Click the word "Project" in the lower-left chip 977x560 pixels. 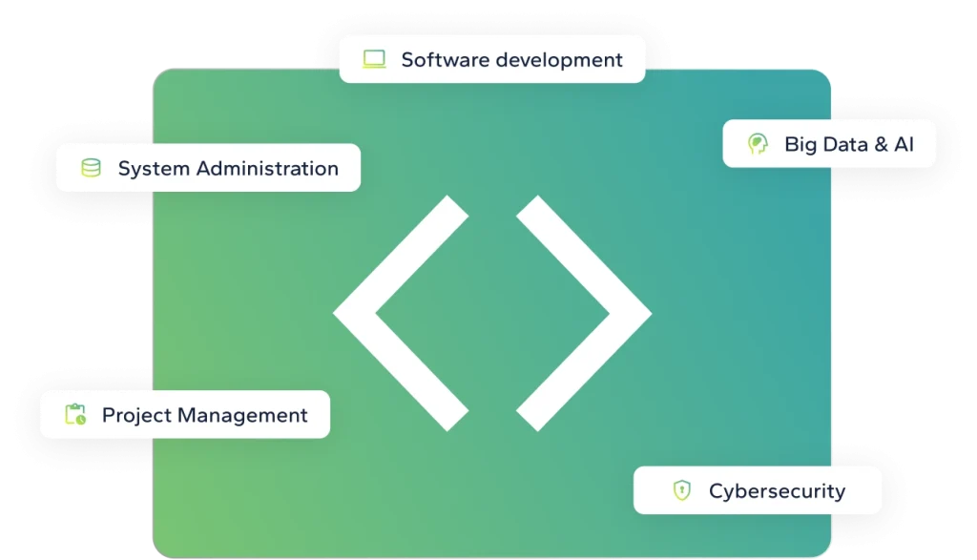(136, 416)
